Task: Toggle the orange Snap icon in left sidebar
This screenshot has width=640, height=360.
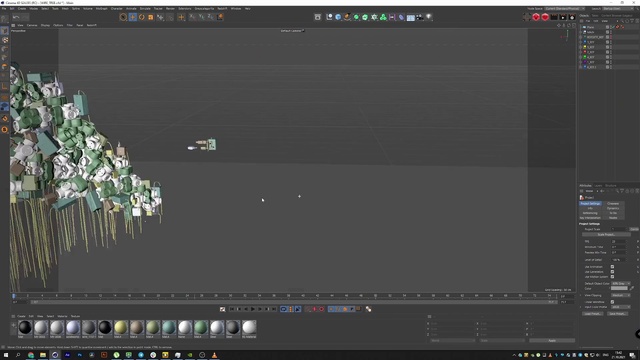Action: pos(5,118)
